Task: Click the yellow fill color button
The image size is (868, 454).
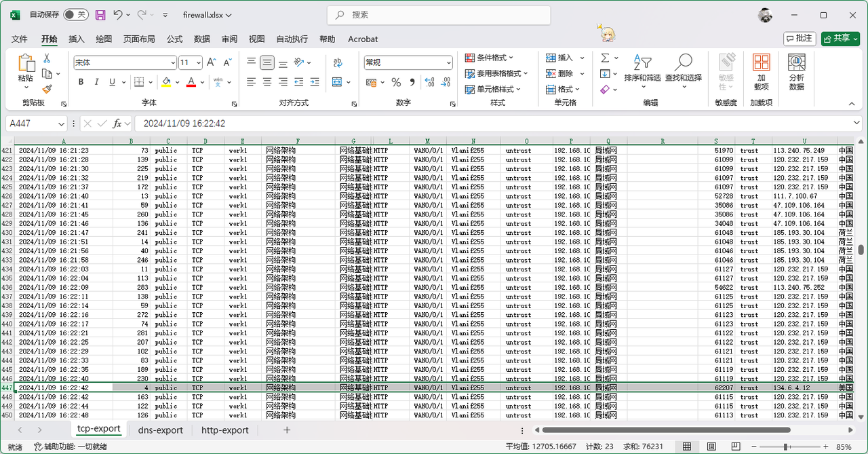Action: 166,82
